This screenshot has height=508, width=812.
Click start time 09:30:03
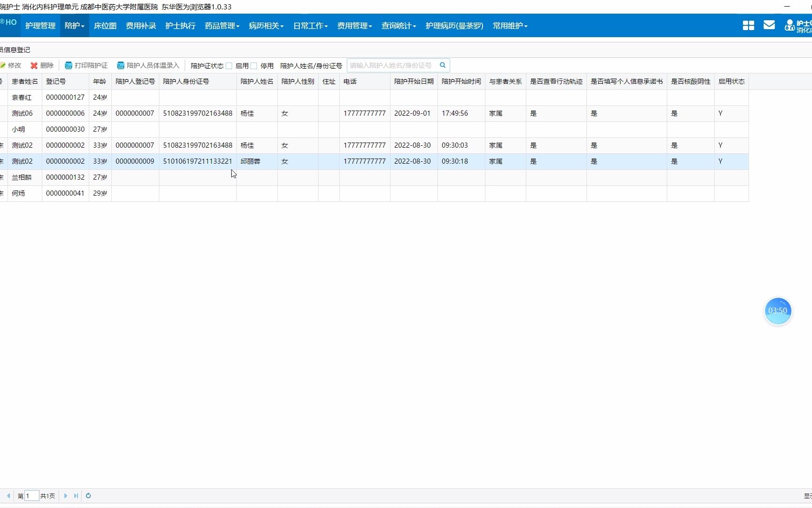pyautogui.click(x=455, y=145)
